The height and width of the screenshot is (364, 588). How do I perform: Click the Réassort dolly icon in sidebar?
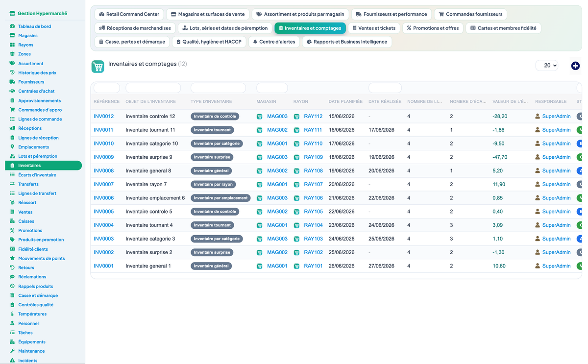coord(12,202)
